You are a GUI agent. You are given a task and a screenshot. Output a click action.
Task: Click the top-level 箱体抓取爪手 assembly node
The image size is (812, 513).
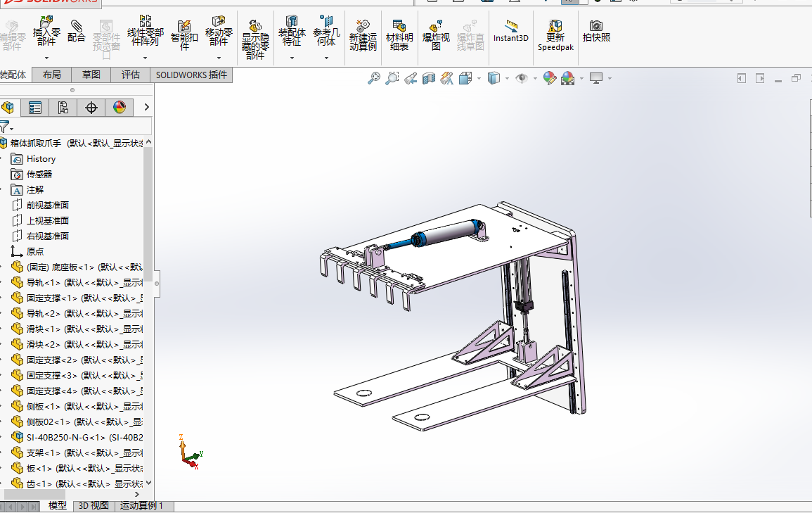click(72, 143)
